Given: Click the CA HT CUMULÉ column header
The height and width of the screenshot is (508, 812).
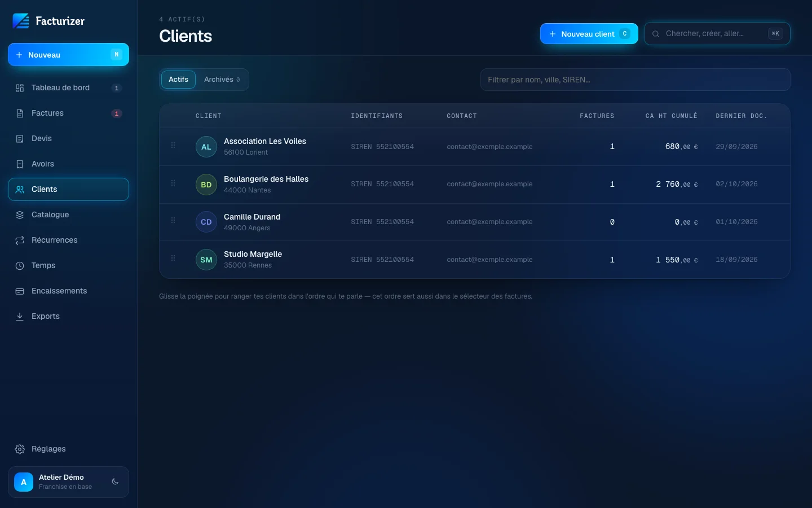Looking at the screenshot, I should tap(671, 116).
